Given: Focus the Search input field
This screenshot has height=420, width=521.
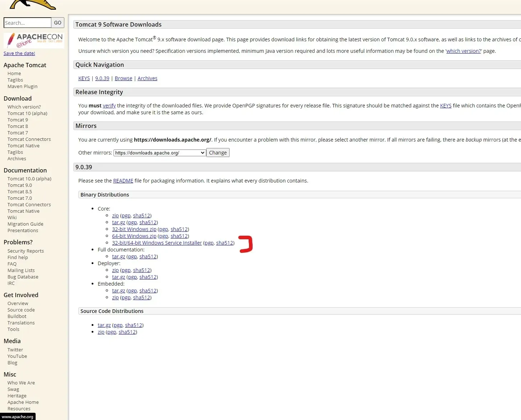Looking at the screenshot, I should 27,23.
